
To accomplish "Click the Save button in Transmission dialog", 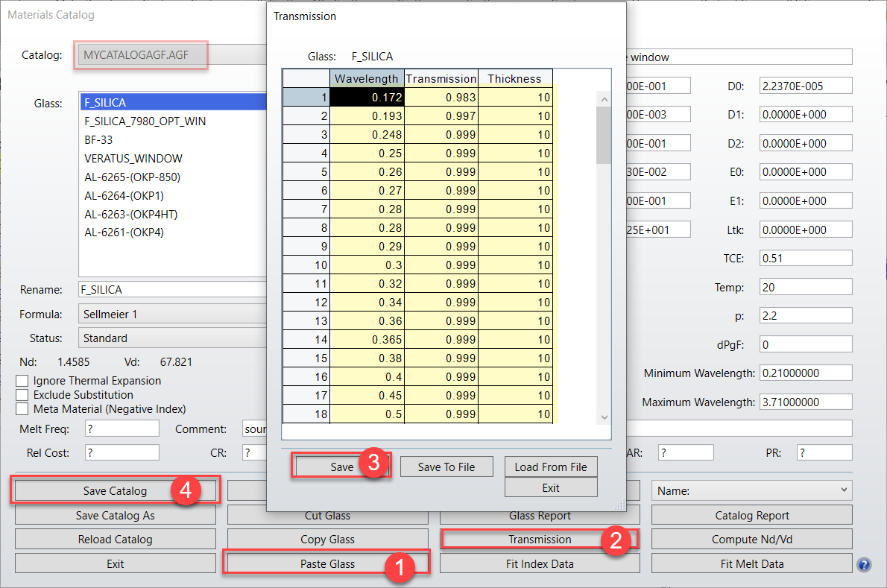I will tap(341, 467).
